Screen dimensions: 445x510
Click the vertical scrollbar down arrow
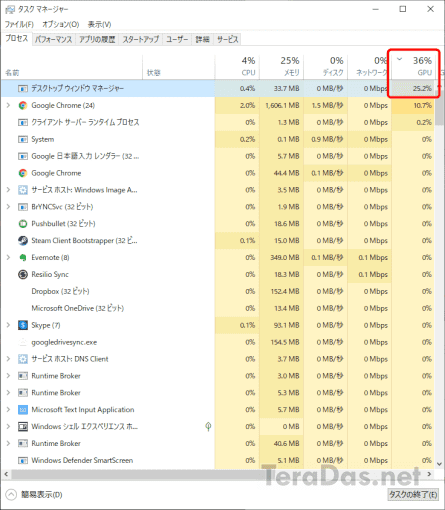pyautogui.click(x=439, y=464)
